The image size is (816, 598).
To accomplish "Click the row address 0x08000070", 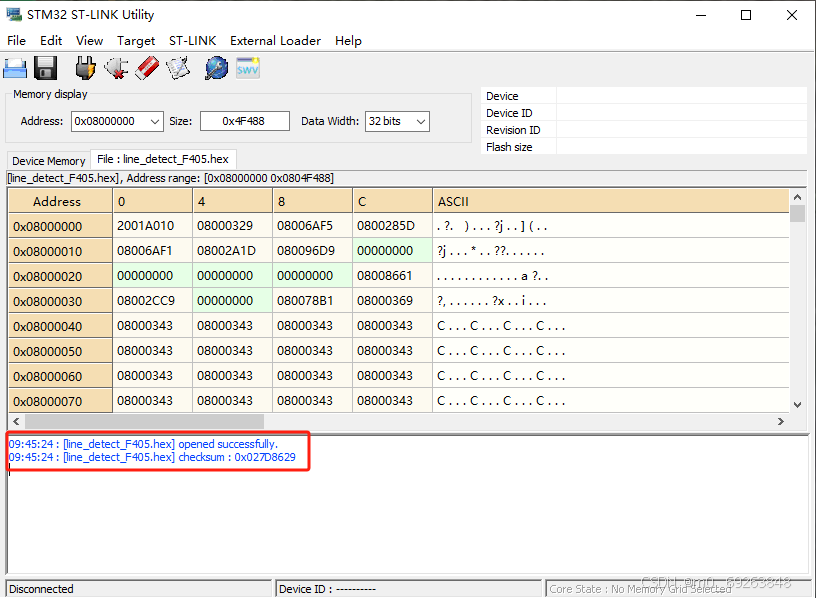I will [x=60, y=401].
